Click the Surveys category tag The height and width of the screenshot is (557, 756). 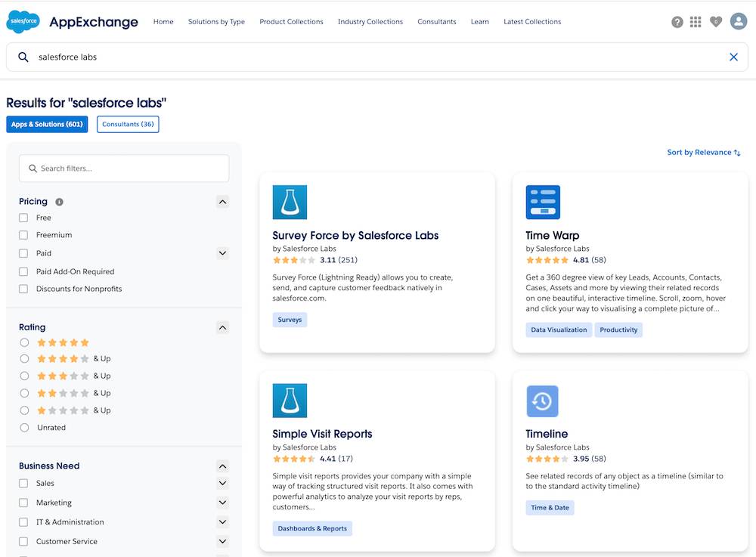click(x=290, y=320)
